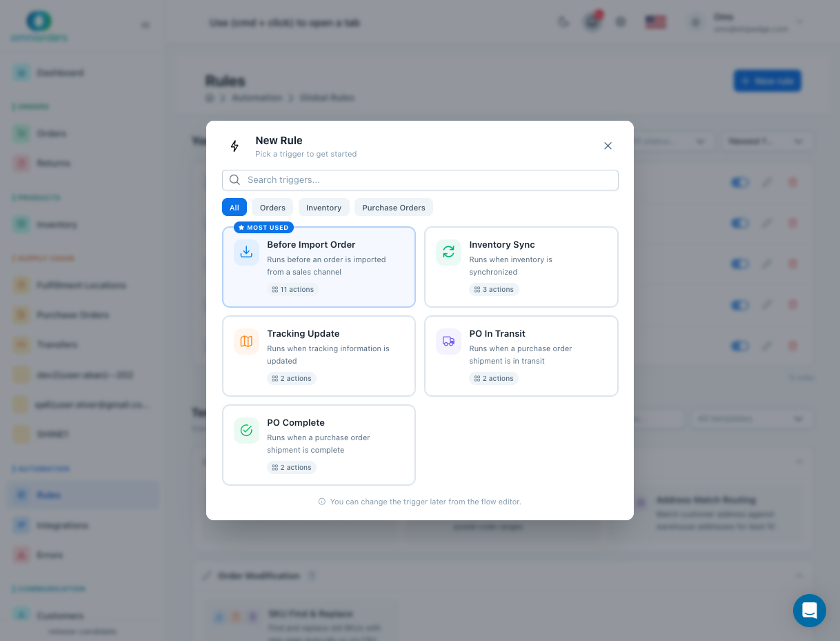Open the notifications bell icon
Image resolution: width=840 pixels, height=641 pixels.
coord(592,22)
